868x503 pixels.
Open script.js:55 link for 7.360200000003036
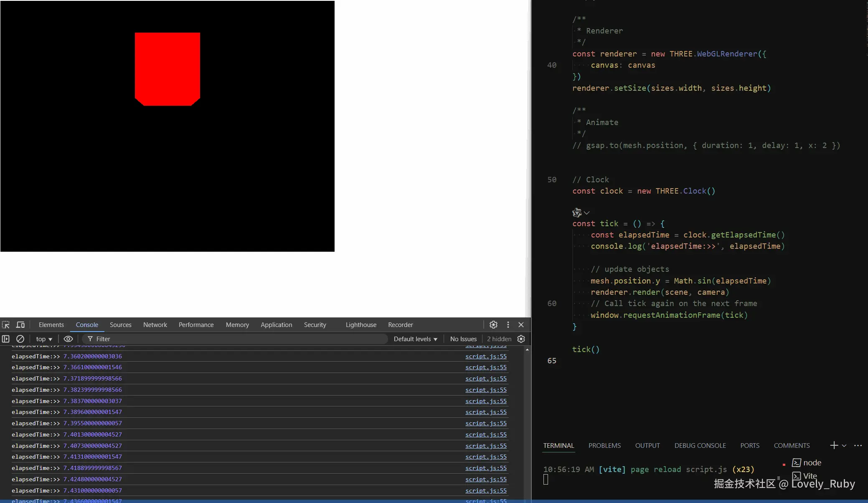click(486, 357)
